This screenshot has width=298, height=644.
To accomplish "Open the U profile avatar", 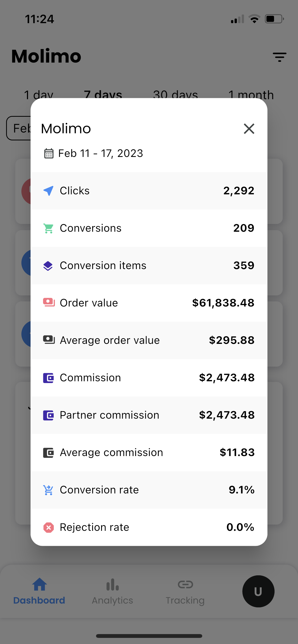I will [258, 591].
